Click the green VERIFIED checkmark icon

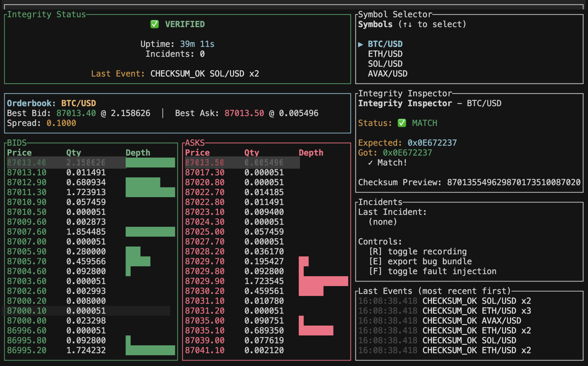point(154,24)
